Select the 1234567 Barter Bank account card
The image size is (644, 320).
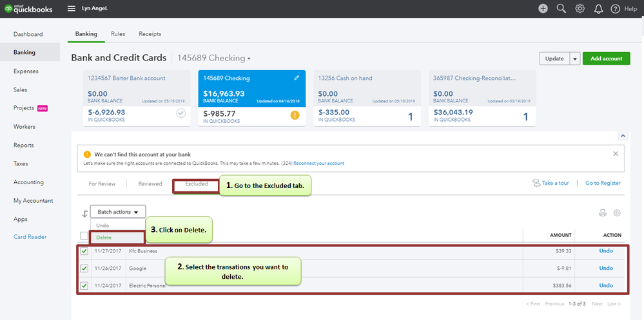(x=137, y=98)
